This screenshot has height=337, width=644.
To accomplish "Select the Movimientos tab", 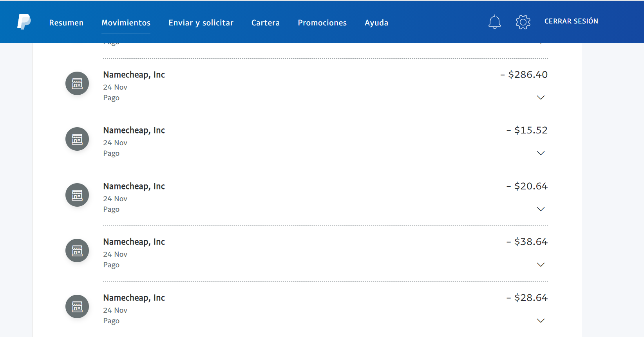I will 126,23.
